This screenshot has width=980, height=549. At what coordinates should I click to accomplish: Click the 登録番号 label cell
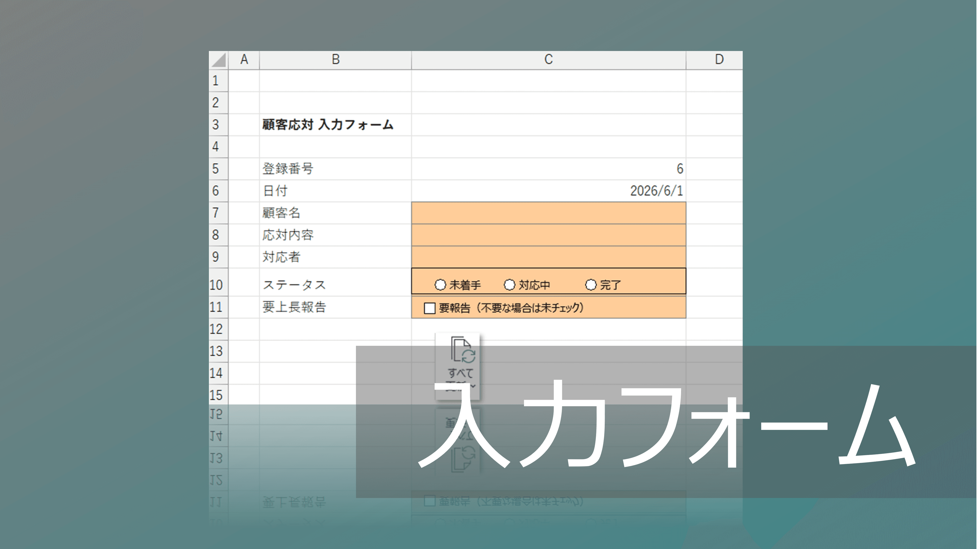point(335,169)
